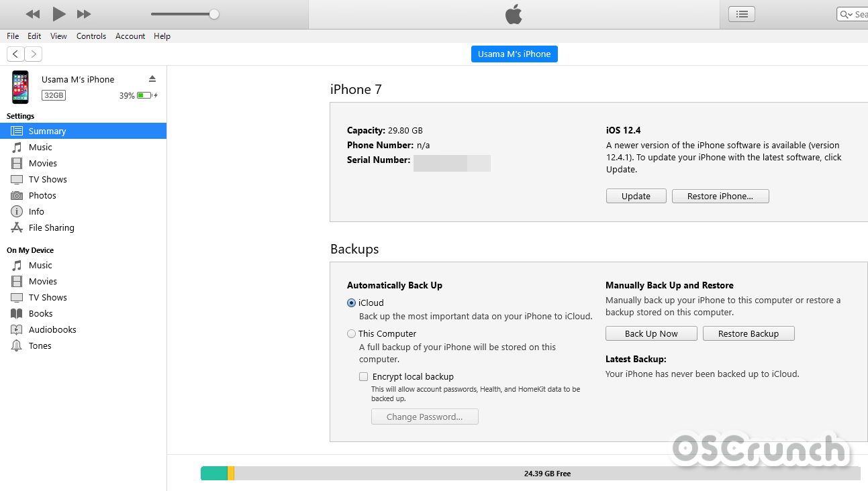Open Movies under Settings
This screenshot has height=491, width=868.
coord(43,163)
